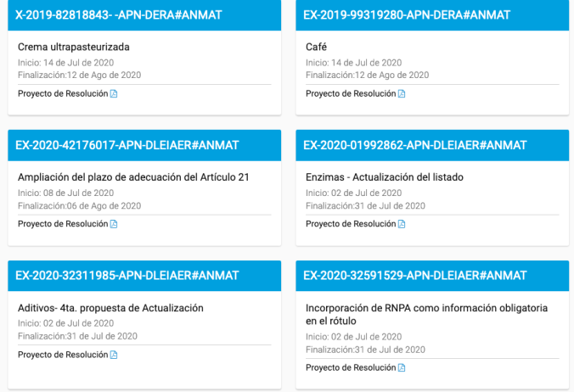This screenshot has width=574, height=392.
Task: Select header EX-2020-32591529-APN-DLEIAER#ANMAT
Action: [x=432, y=276]
